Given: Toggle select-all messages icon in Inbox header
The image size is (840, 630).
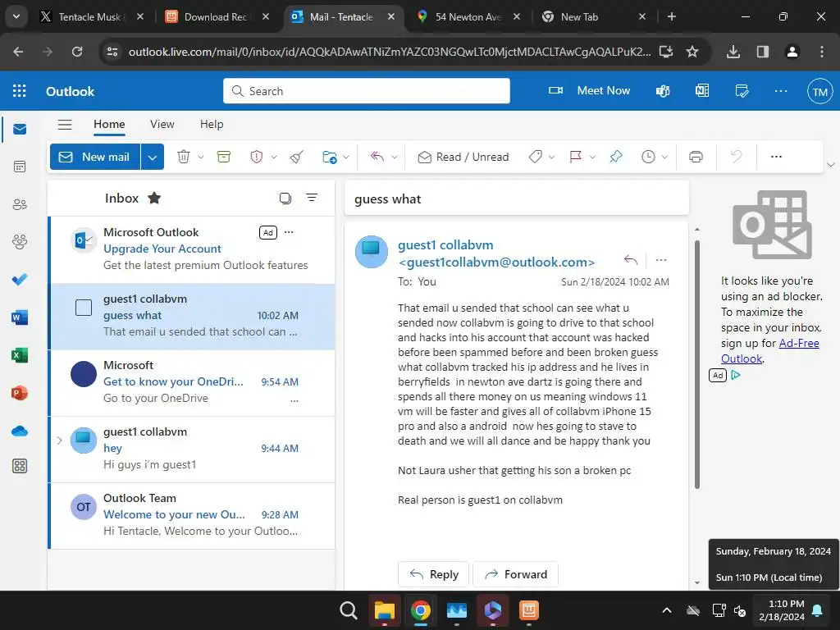Looking at the screenshot, I should pyautogui.click(x=285, y=199).
